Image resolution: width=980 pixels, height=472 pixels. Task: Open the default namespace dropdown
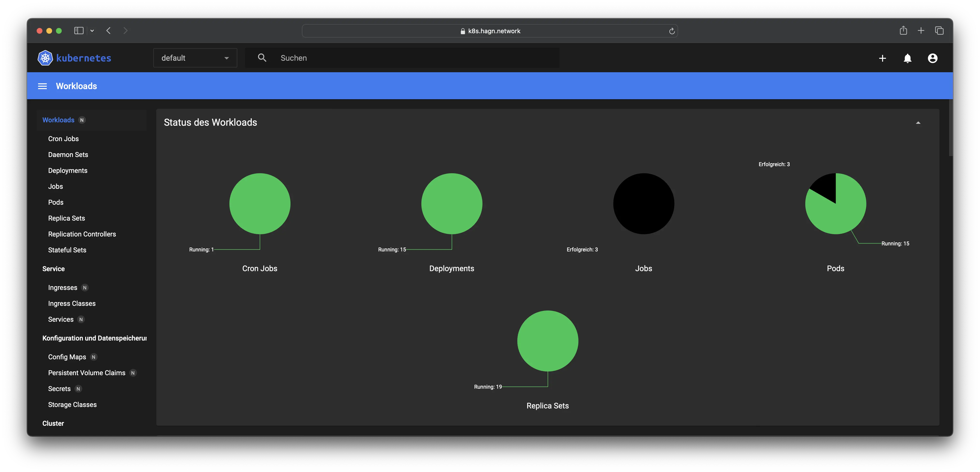pyautogui.click(x=195, y=58)
